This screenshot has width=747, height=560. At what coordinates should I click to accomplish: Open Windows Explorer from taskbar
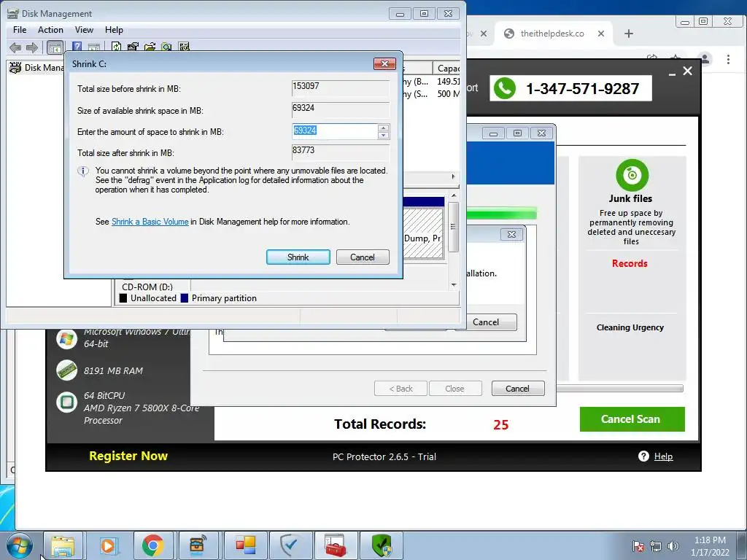[63, 545]
